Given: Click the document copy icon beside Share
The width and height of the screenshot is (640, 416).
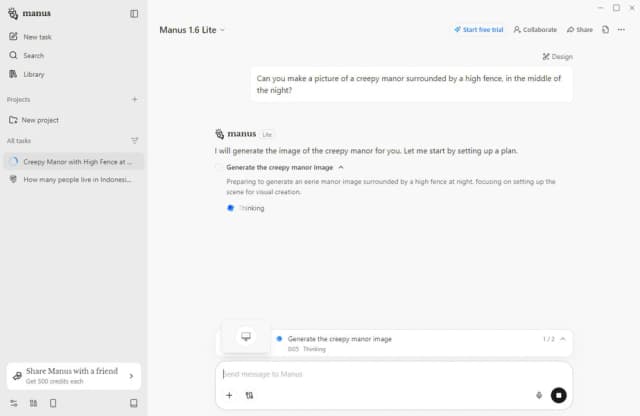Looking at the screenshot, I should pos(605,30).
